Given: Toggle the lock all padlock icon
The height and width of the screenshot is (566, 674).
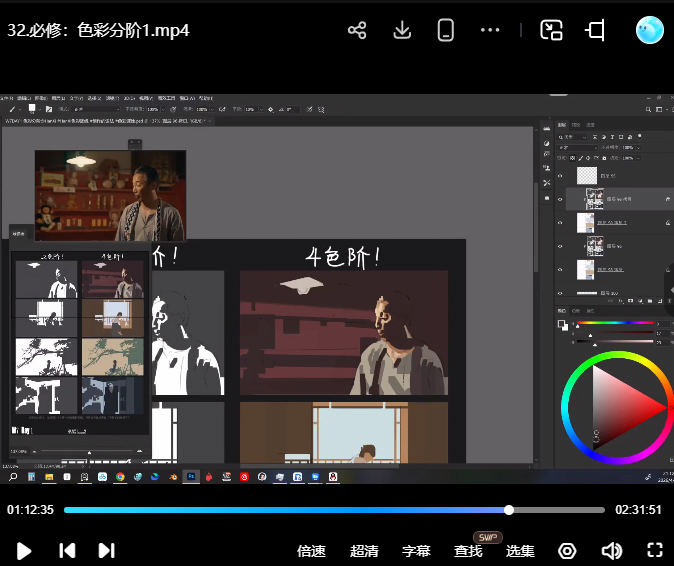Looking at the screenshot, I should 604,158.
